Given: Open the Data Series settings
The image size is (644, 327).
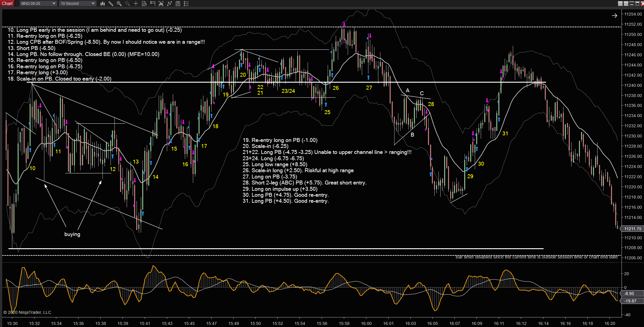Looking at the screenshot, I should pos(161,4).
